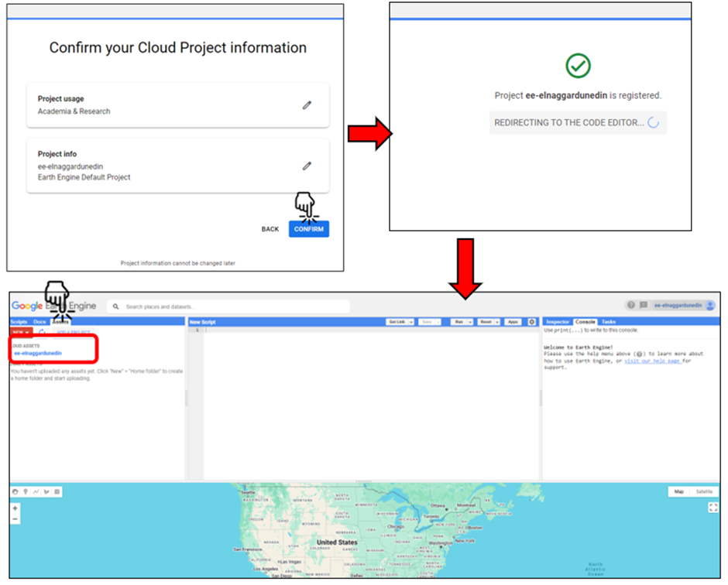The width and height of the screenshot is (728, 585).
Task: Edit the Project usage pencil icon
Action: click(307, 105)
